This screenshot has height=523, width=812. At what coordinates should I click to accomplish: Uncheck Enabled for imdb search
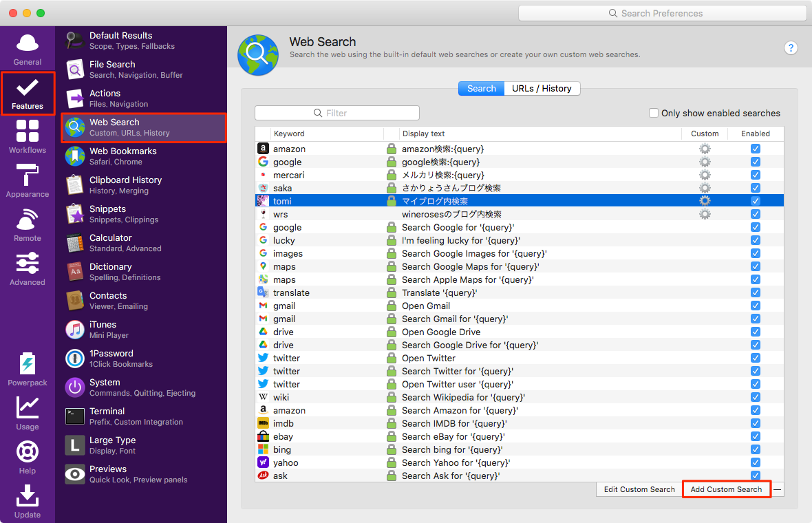click(x=756, y=423)
